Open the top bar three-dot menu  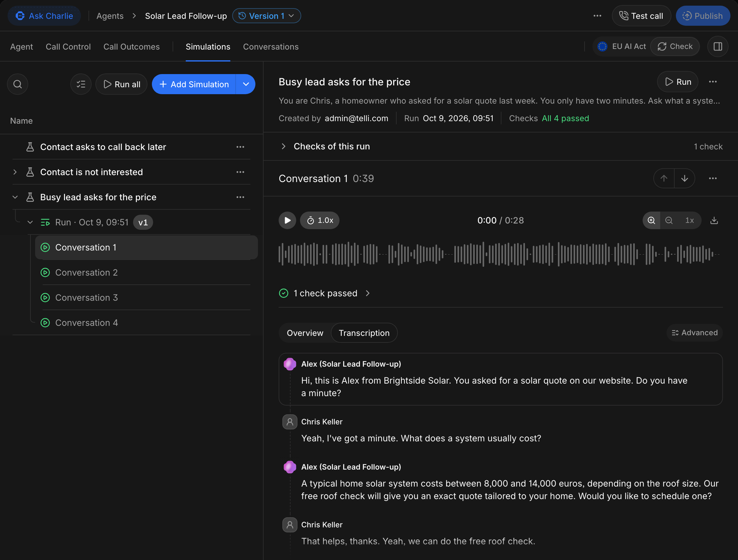[x=597, y=16]
